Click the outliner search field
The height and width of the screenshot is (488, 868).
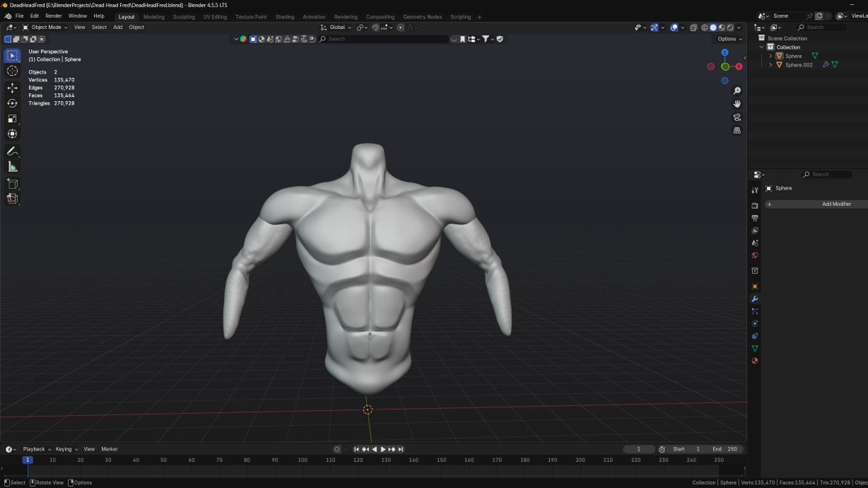(x=821, y=27)
